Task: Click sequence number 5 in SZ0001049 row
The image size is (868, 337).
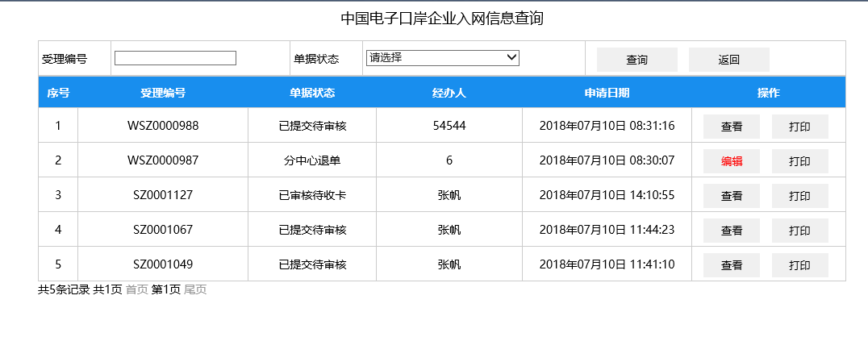Action: coord(58,264)
